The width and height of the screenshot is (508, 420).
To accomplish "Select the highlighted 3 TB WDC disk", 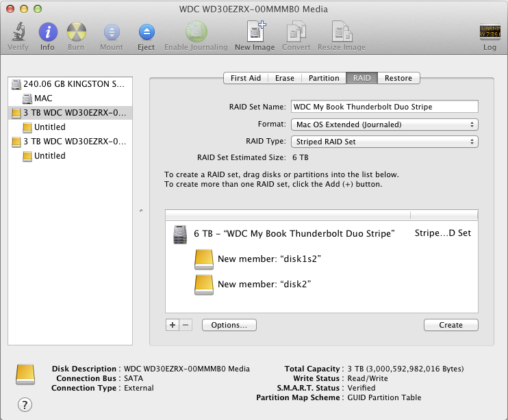I will (70, 113).
